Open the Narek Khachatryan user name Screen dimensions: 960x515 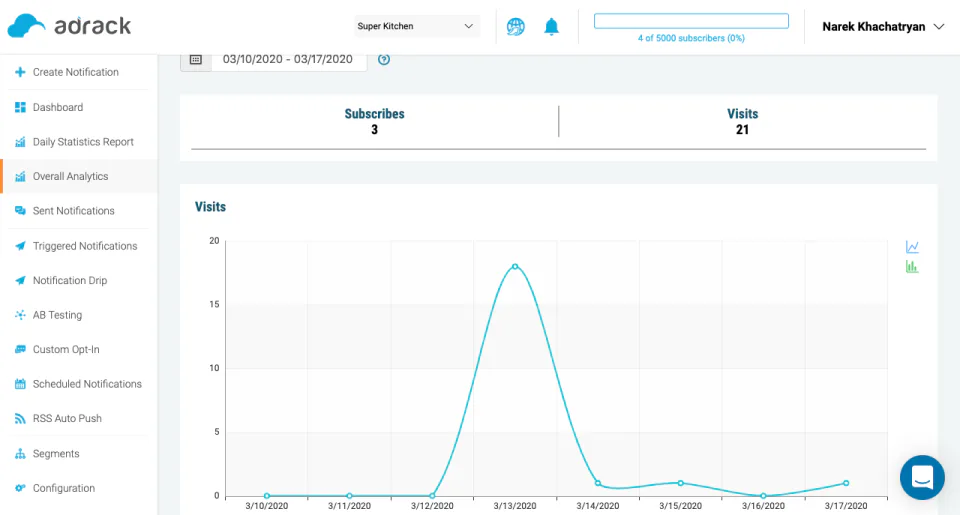pyautogui.click(x=874, y=27)
